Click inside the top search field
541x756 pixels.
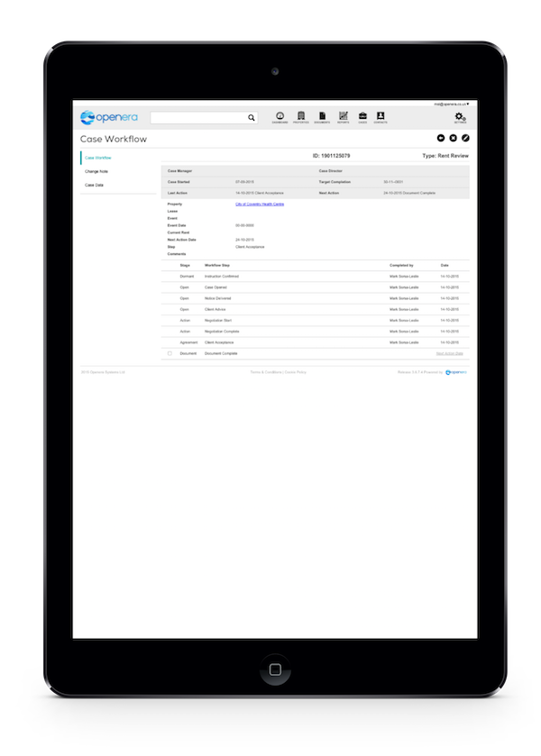tap(199, 118)
